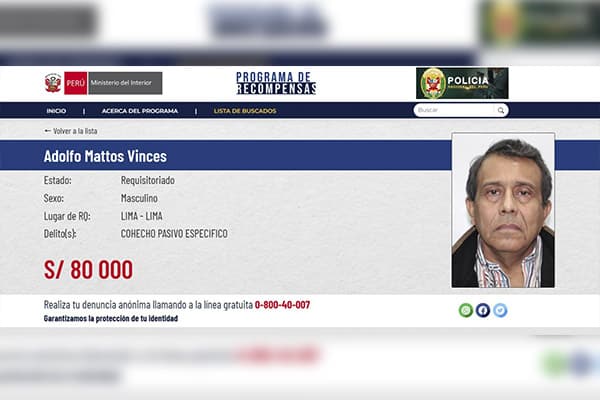Open the INICIO menu item
Screen dimensions: 600x400
coord(56,111)
